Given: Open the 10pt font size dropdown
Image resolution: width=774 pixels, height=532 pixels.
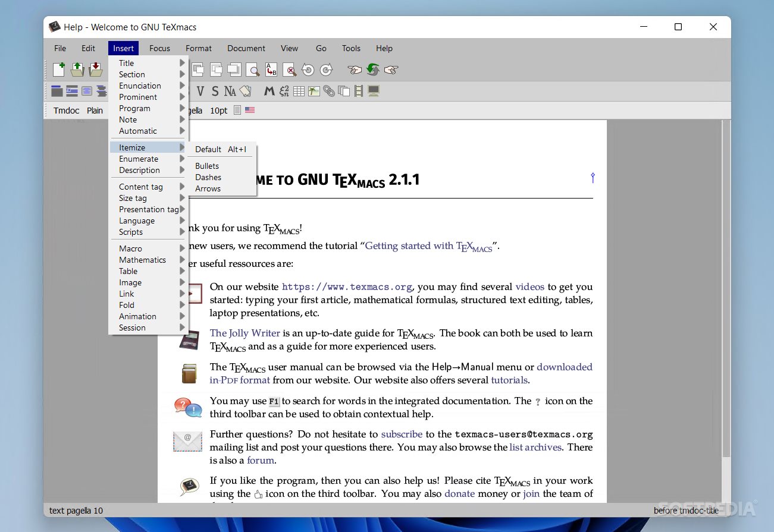Looking at the screenshot, I should point(219,111).
